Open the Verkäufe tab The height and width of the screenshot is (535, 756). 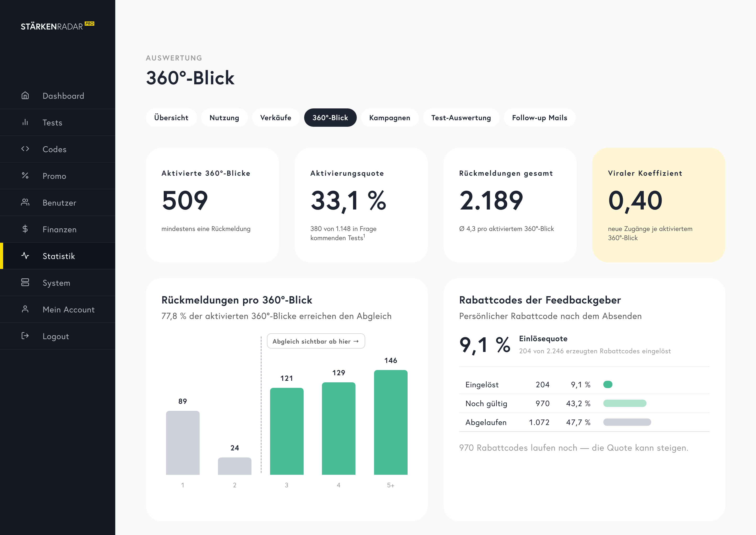point(276,118)
